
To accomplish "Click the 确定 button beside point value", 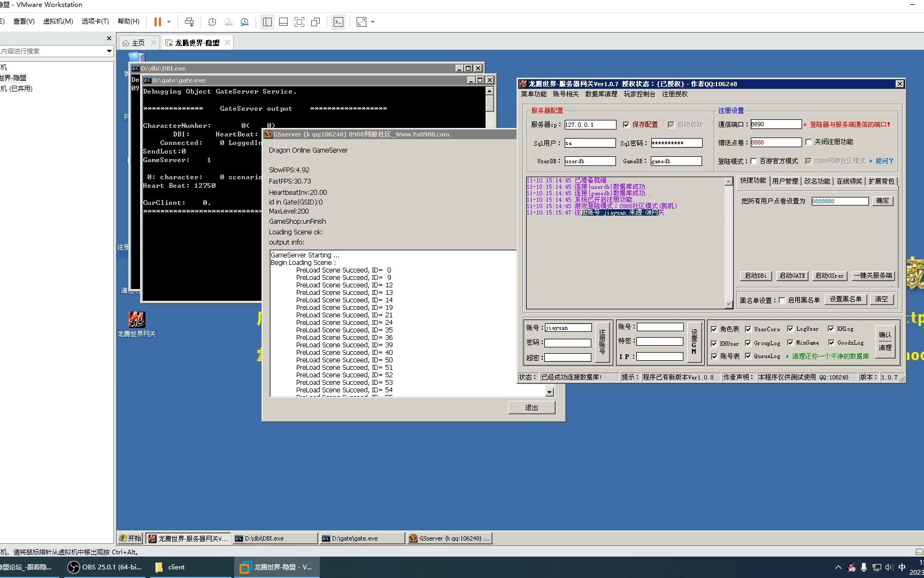I will 883,201.
